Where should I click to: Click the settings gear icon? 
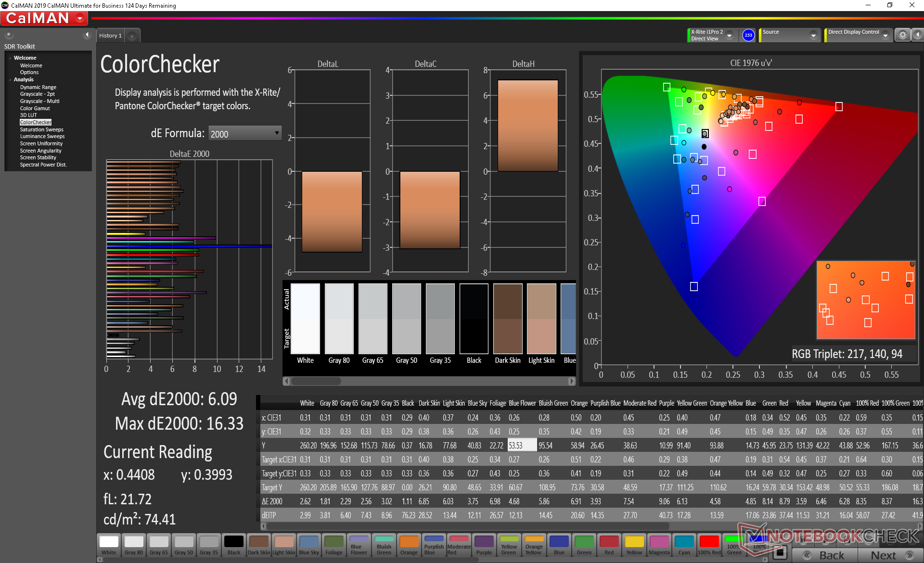[x=902, y=35]
